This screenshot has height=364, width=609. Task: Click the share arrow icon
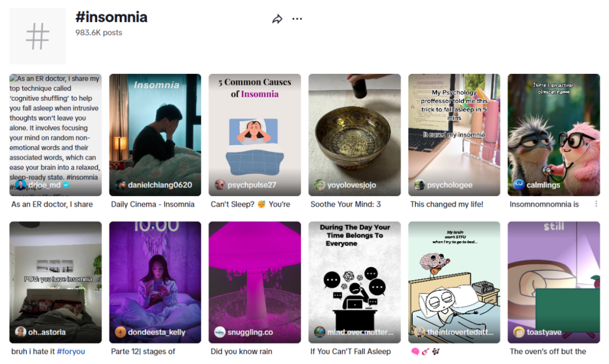pyautogui.click(x=277, y=19)
